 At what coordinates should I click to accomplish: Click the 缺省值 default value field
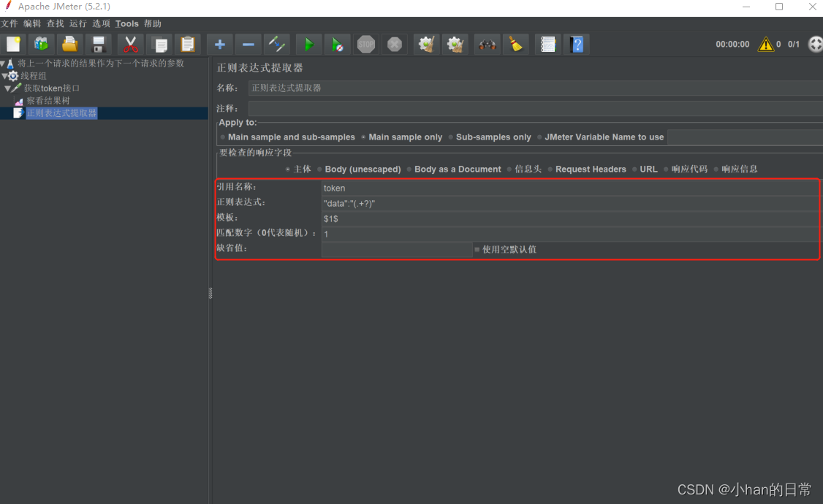[x=397, y=249]
